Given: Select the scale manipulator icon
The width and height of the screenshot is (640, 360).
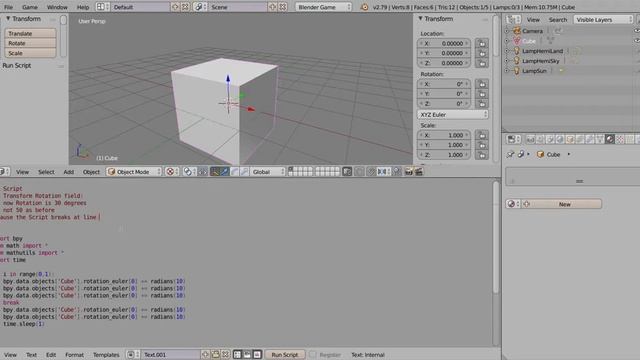Looking at the screenshot, I should [x=244, y=172].
